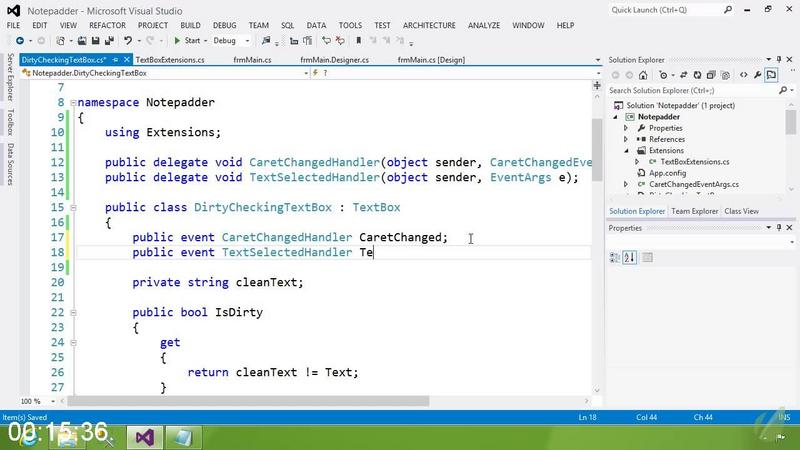
Task: Click the comment out lines icon
Action: (x=327, y=40)
